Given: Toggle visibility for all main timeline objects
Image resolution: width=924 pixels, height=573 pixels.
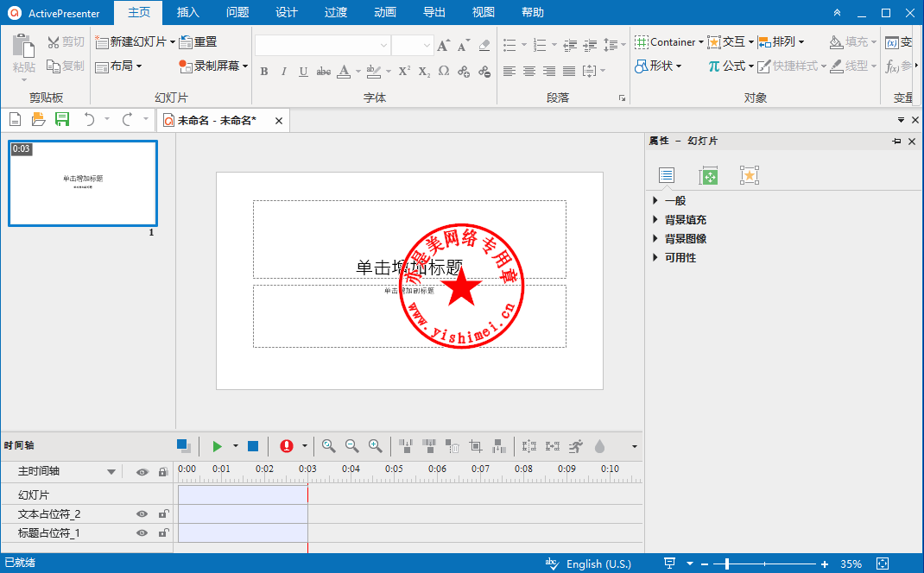Looking at the screenshot, I should (x=142, y=472).
